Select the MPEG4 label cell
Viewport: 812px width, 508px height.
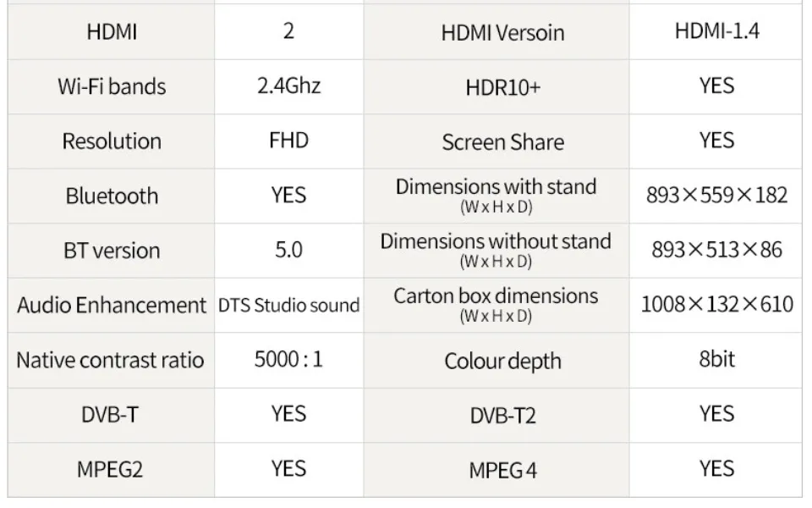click(x=502, y=470)
